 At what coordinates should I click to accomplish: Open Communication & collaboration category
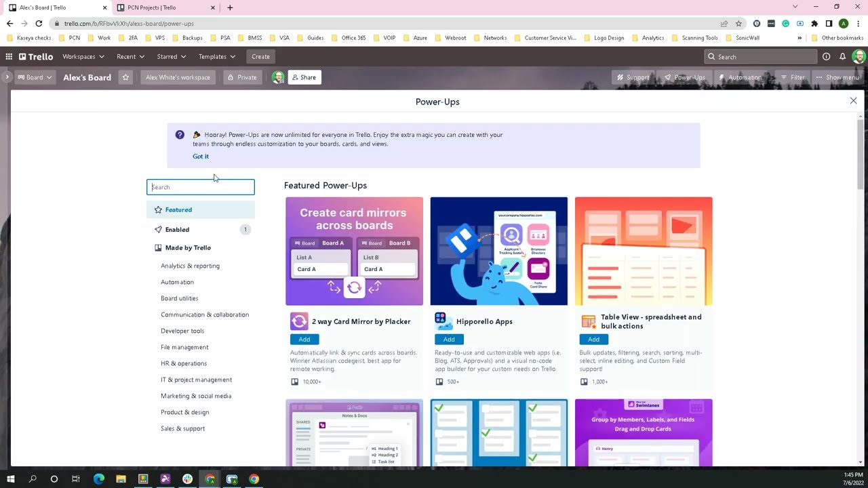205,314
